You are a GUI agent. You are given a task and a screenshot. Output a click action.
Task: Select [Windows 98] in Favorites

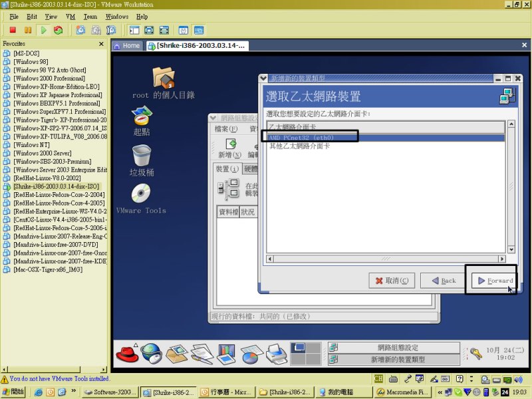[31, 62]
